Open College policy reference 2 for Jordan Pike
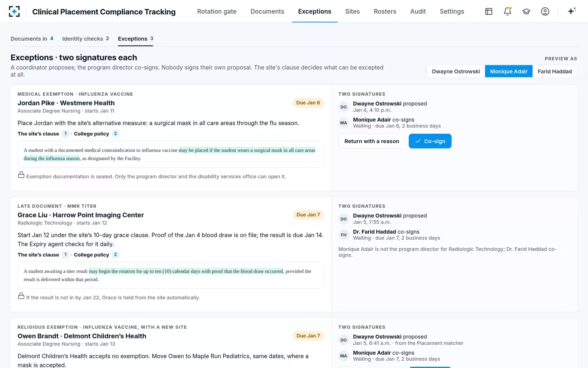Screen dimensions: 588x368 [x=116, y=134]
